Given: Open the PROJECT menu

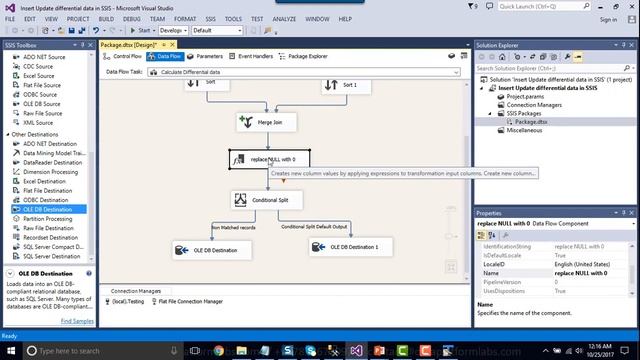Looking at the screenshot, I should click(x=78, y=19).
